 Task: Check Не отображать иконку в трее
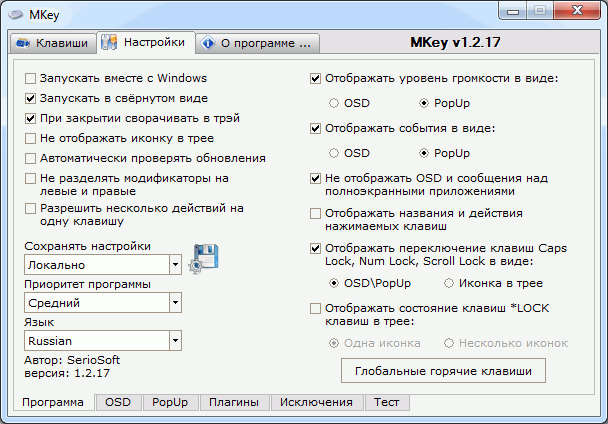(x=30, y=138)
